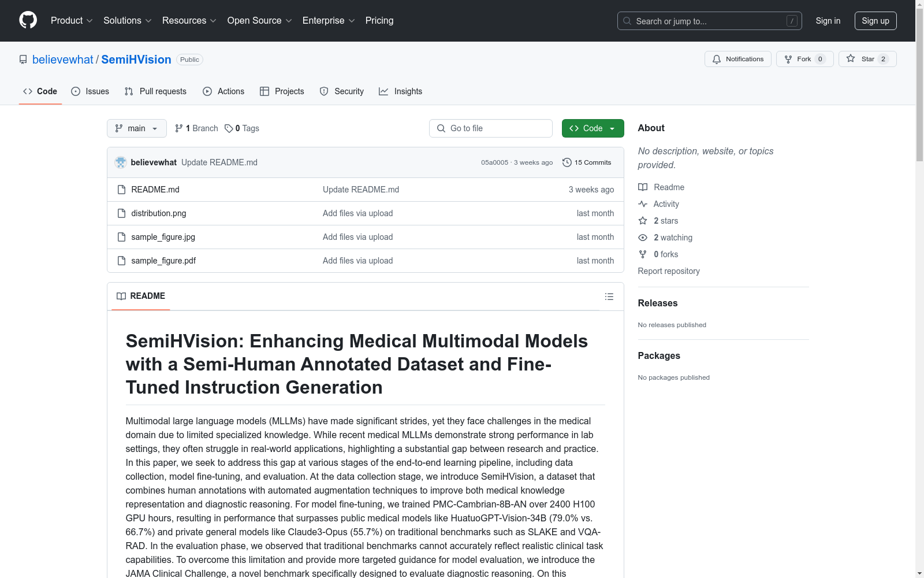Click the Sign up button

(875, 21)
